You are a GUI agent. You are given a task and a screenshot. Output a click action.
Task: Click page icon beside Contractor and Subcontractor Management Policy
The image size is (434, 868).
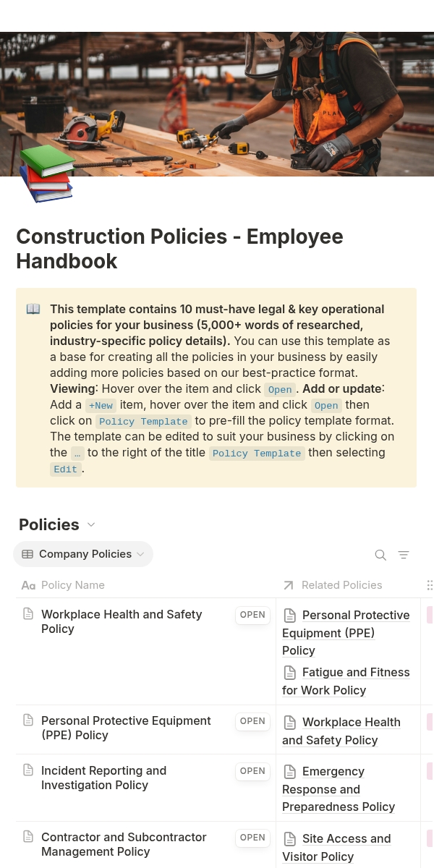tap(28, 837)
